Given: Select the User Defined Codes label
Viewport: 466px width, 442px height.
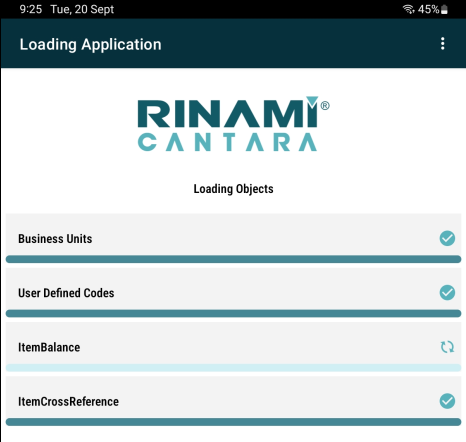Looking at the screenshot, I should click(66, 293).
